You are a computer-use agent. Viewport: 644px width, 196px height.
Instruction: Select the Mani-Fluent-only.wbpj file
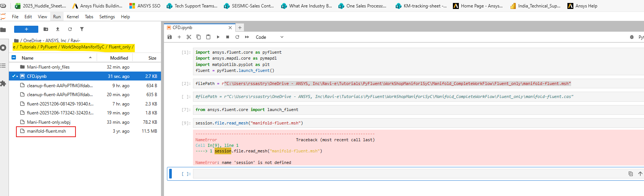click(85, 122)
